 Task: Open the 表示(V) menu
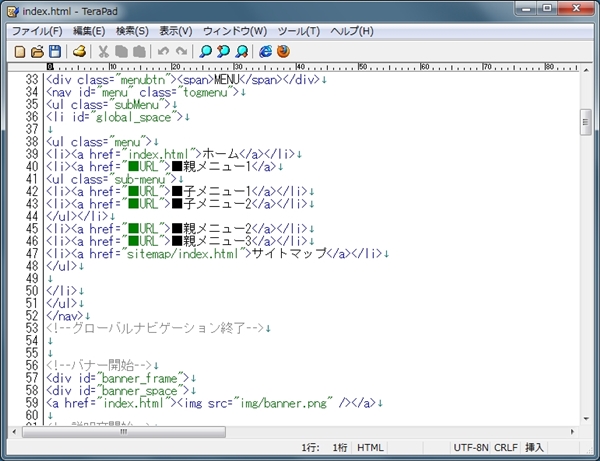point(176,31)
